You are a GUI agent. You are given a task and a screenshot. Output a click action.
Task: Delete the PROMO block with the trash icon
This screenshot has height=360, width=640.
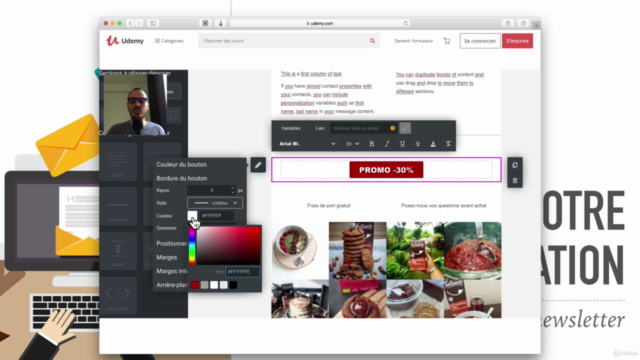(x=515, y=180)
